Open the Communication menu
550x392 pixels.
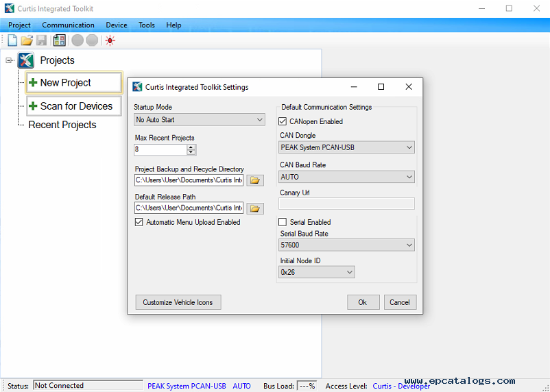tap(68, 25)
